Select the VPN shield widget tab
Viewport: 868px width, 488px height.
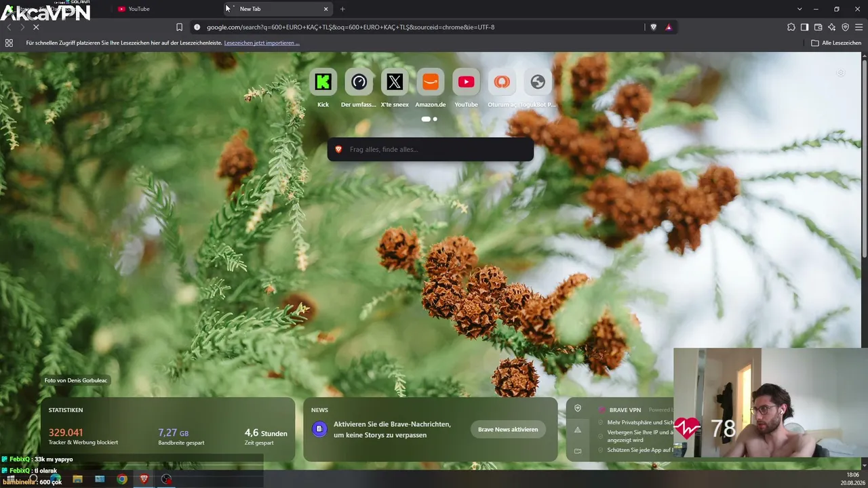[578, 408]
